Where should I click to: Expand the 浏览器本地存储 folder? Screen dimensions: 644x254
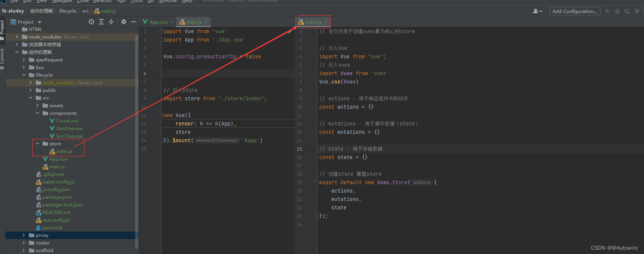(17, 45)
